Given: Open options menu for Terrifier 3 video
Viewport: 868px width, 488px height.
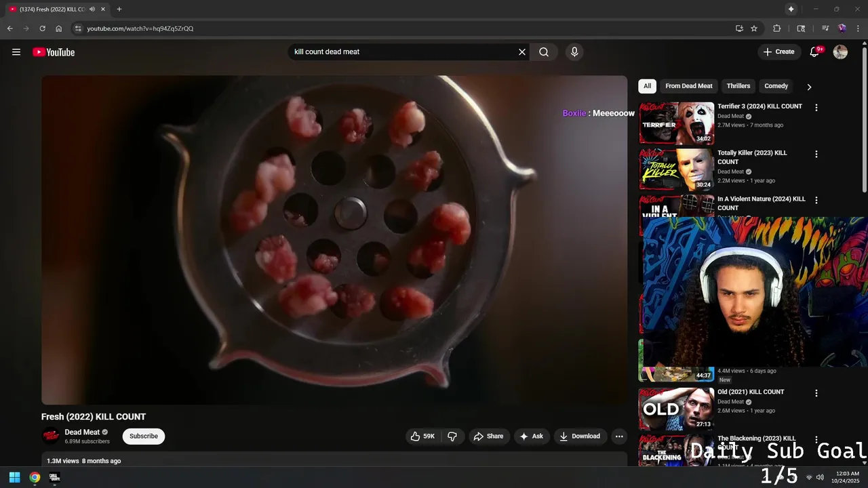Looking at the screenshot, I should tap(816, 108).
